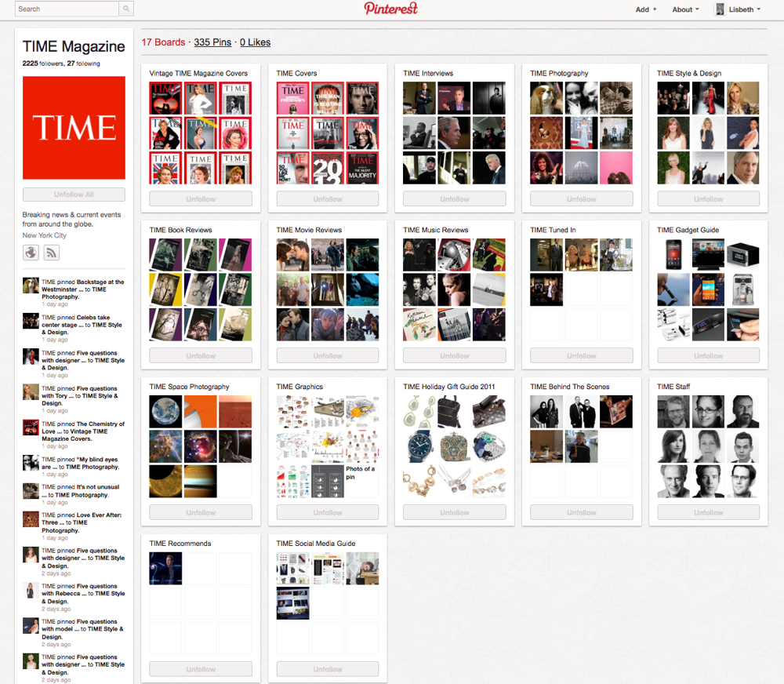Unfollow the TIME Photography board
Viewport: 784px width, 684px height.
click(582, 199)
